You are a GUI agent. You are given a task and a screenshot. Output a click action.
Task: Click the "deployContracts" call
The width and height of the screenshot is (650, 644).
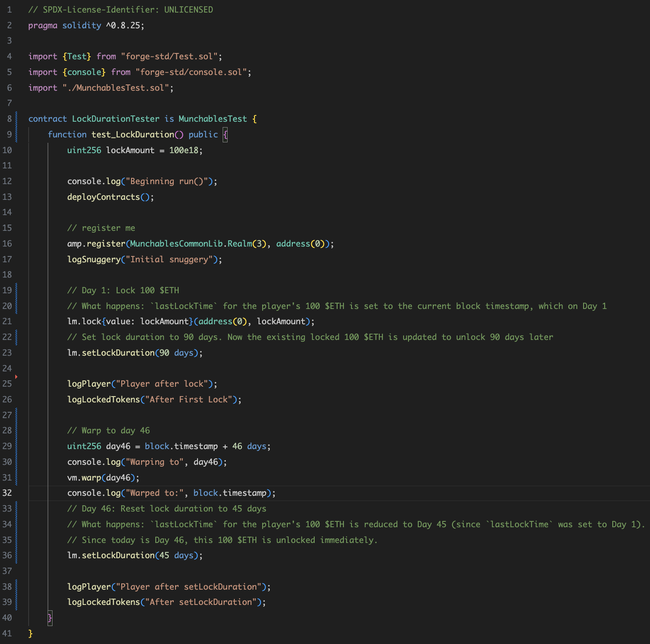(104, 197)
